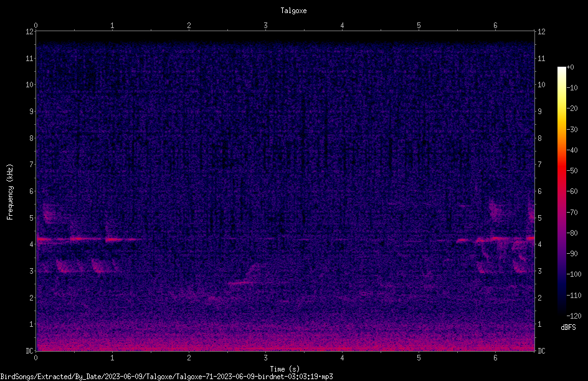Click the "5" tick on the right frequency axis
588x381 pixels.
click(539, 218)
